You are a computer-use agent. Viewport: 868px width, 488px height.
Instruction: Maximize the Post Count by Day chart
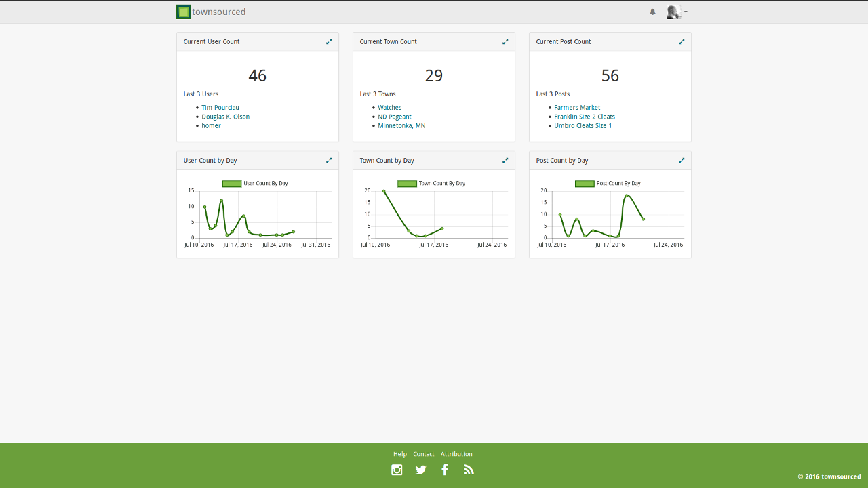tap(682, 161)
